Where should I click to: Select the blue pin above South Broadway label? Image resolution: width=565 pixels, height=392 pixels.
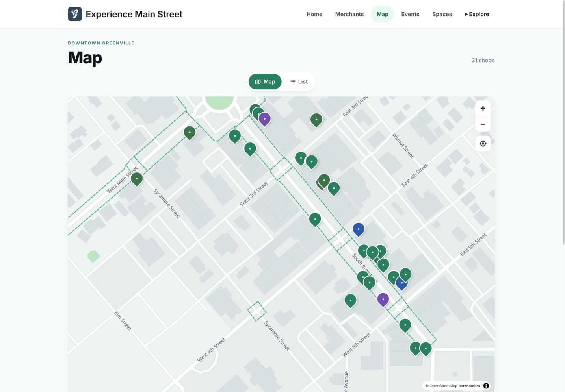(359, 229)
